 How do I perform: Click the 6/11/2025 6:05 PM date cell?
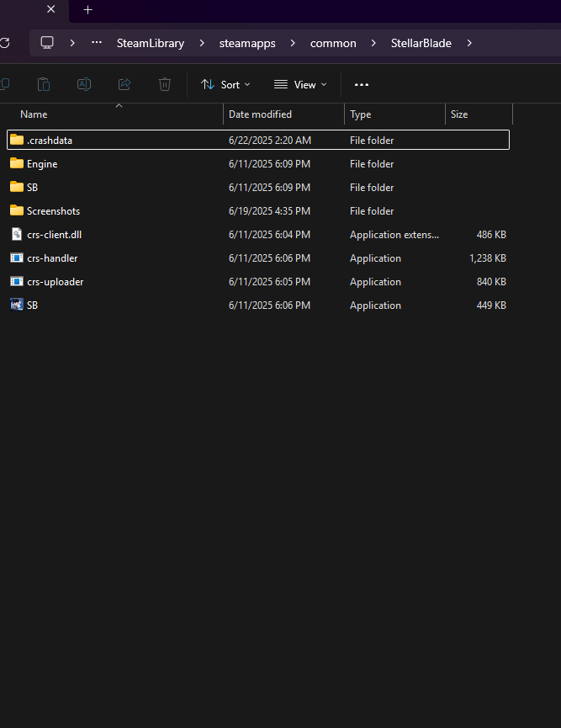click(x=270, y=282)
